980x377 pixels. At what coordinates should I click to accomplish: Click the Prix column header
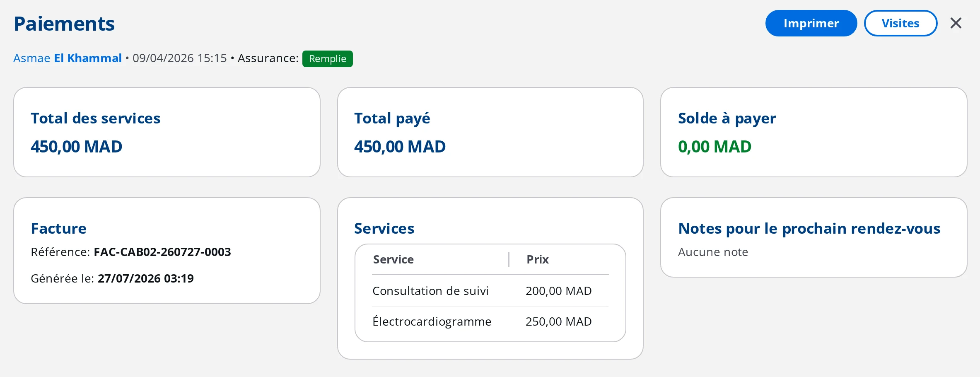click(538, 259)
